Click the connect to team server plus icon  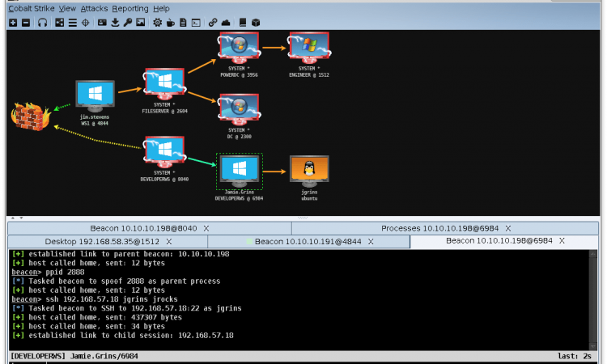pyautogui.click(x=13, y=23)
